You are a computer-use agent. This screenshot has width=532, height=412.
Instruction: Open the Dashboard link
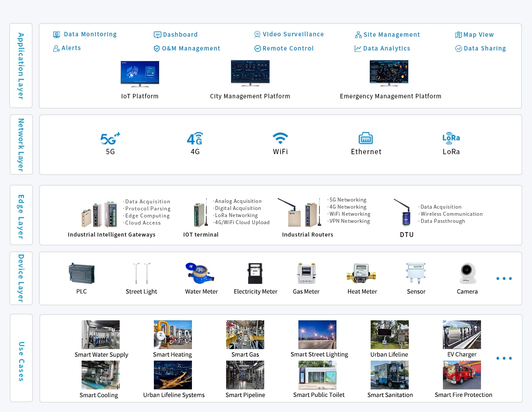pyautogui.click(x=180, y=35)
